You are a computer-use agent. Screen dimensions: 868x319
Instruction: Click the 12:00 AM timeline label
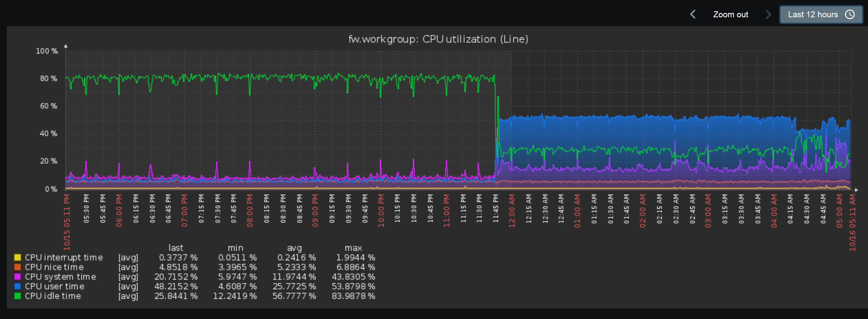coord(512,211)
